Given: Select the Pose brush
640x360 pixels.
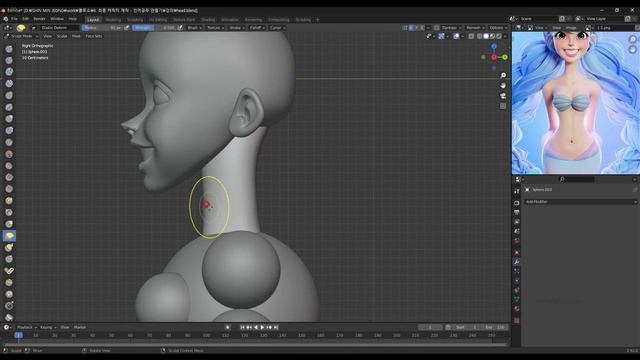Looking at the screenshot, I should click(x=9, y=271).
